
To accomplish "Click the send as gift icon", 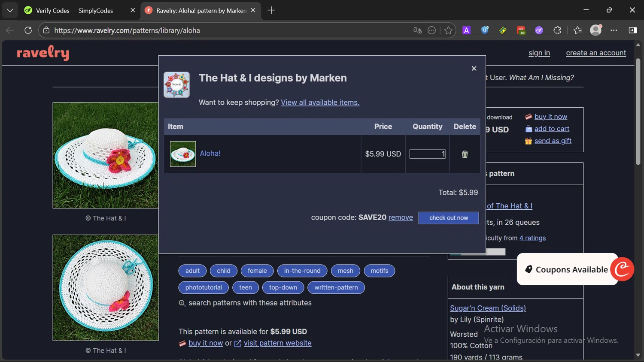I will pos(529,141).
